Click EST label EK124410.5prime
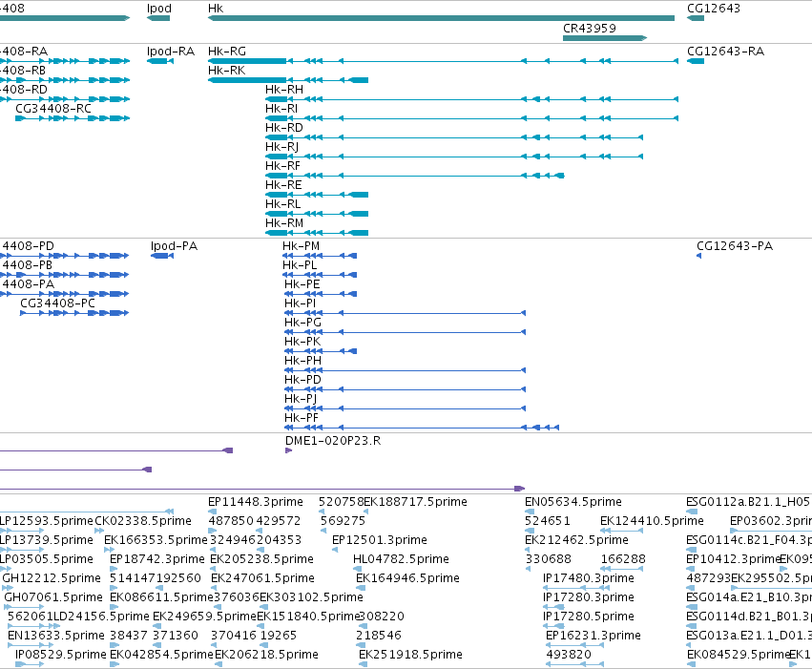812x669 pixels. click(652, 521)
